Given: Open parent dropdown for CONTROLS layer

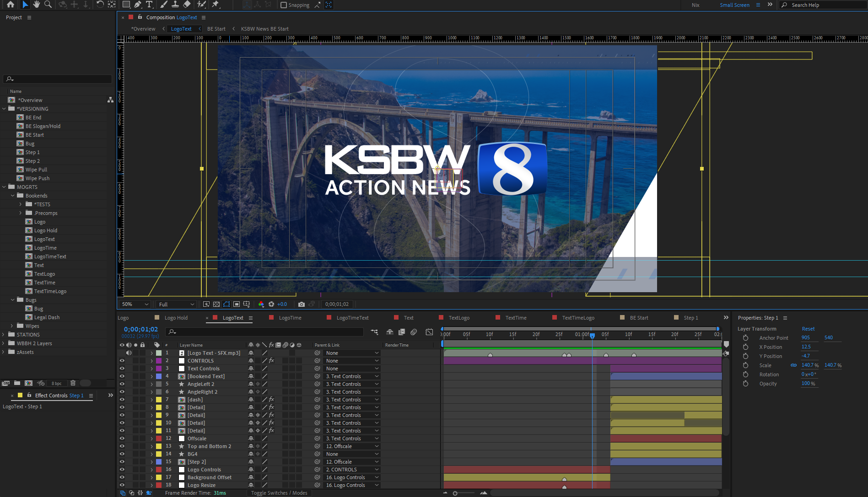Looking at the screenshot, I should (x=352, y=361).
